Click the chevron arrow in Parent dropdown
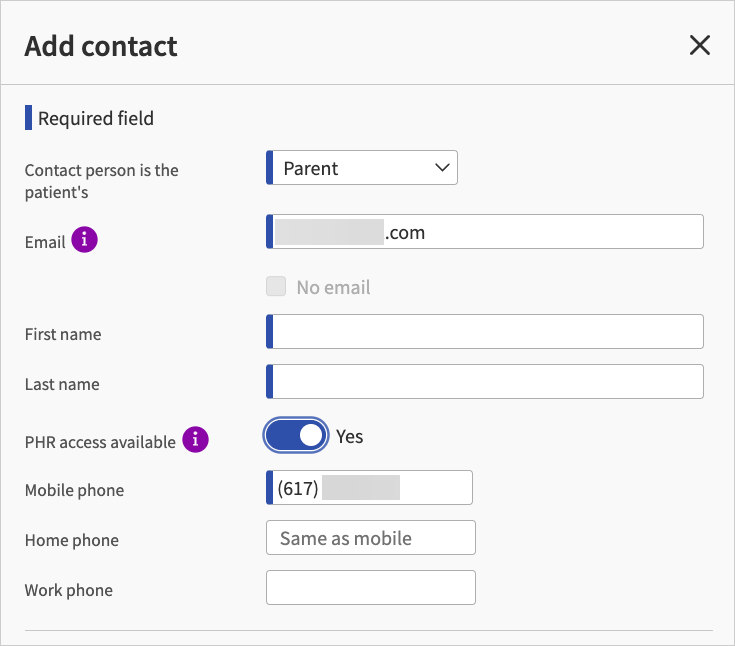Image resolution: width=735 pixels, height=646 pixels. [x=442, y=168]
